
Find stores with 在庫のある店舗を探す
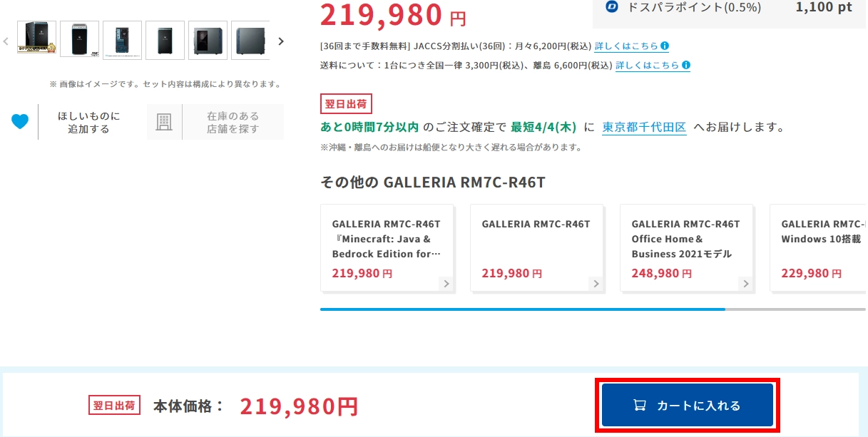[233, 122]
